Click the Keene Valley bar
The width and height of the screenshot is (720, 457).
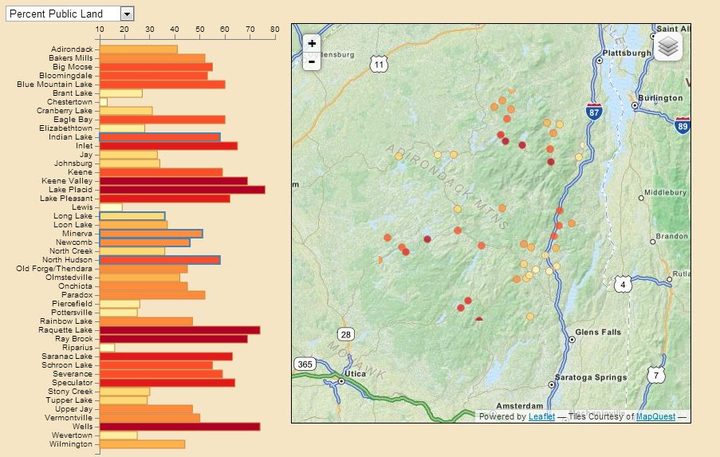[x=174, y=181]
